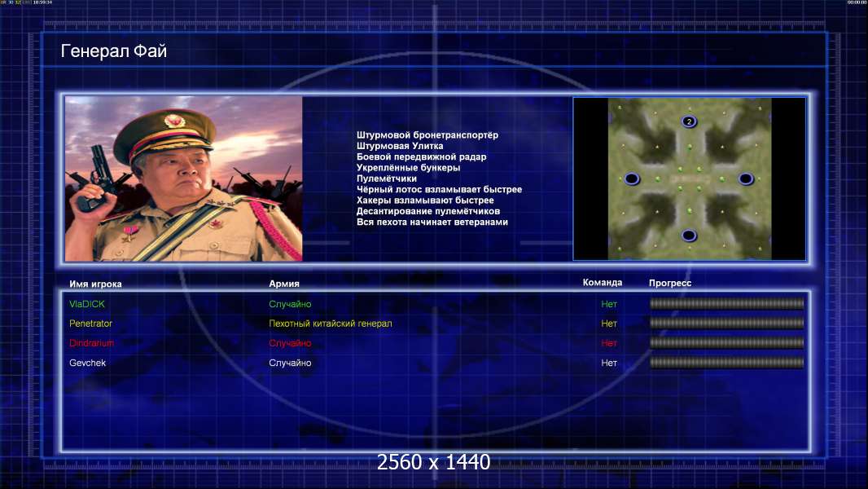Click the VlaDiCK loading progress bar
This screenshot has width=868, height=489.
point(726,304)
